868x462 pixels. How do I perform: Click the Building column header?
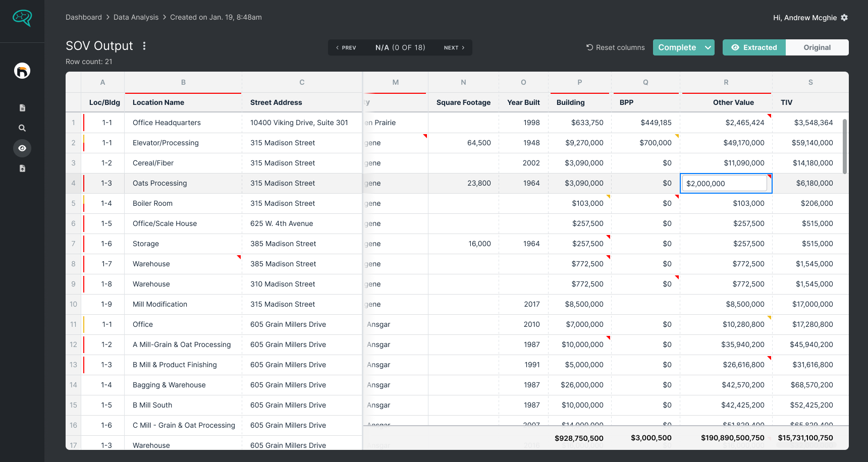[580, 102]
